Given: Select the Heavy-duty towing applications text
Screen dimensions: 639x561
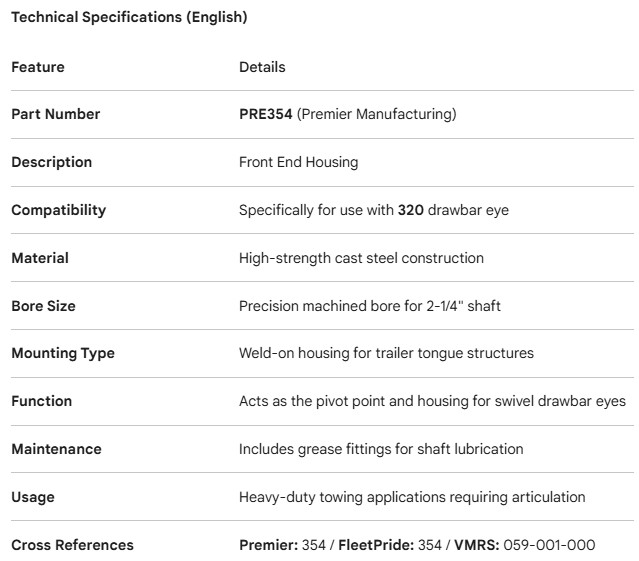Looking at the screenshot, I should 412,497.
